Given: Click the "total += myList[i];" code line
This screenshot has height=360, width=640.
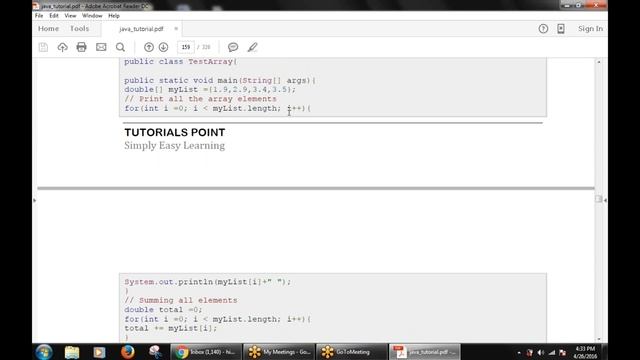Looking at the screenshot, I should click(171, 328).
